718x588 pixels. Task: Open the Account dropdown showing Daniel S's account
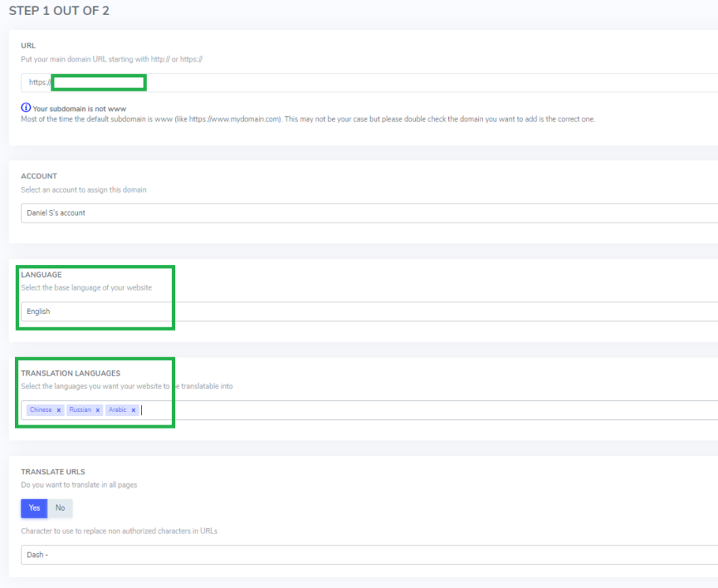[369, 213]
